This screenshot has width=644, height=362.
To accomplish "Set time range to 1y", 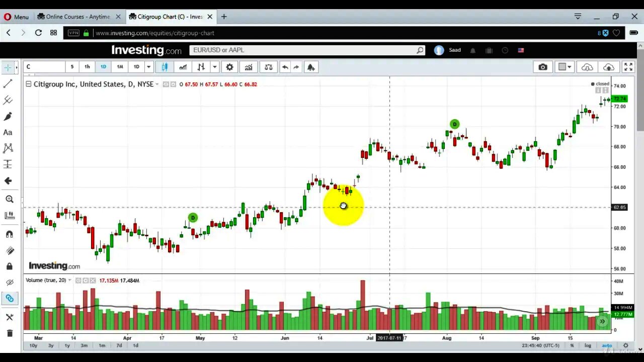I will point(67,345).
